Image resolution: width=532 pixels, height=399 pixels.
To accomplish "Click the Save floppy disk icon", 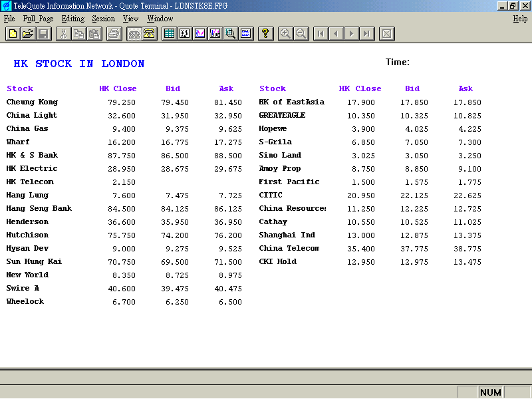I will tap(44, 34).
